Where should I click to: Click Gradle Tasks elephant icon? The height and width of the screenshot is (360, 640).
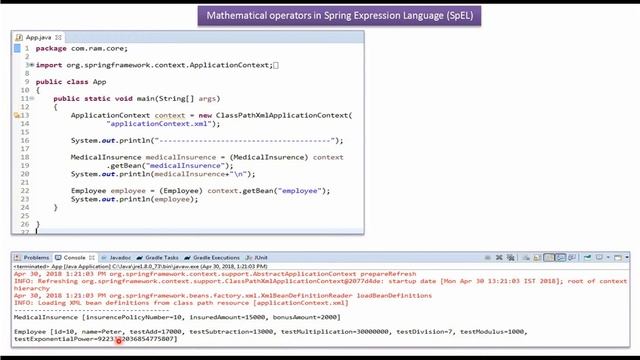tap(140, 258)
